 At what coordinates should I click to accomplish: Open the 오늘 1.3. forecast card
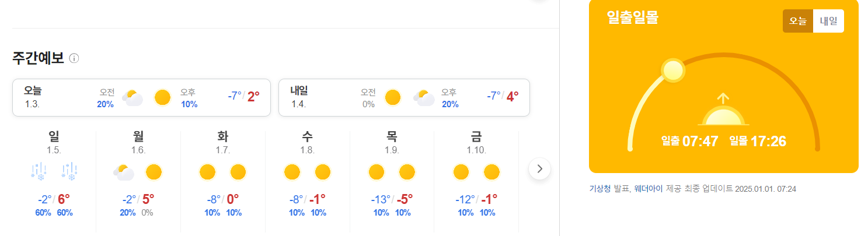coord(142,98)
